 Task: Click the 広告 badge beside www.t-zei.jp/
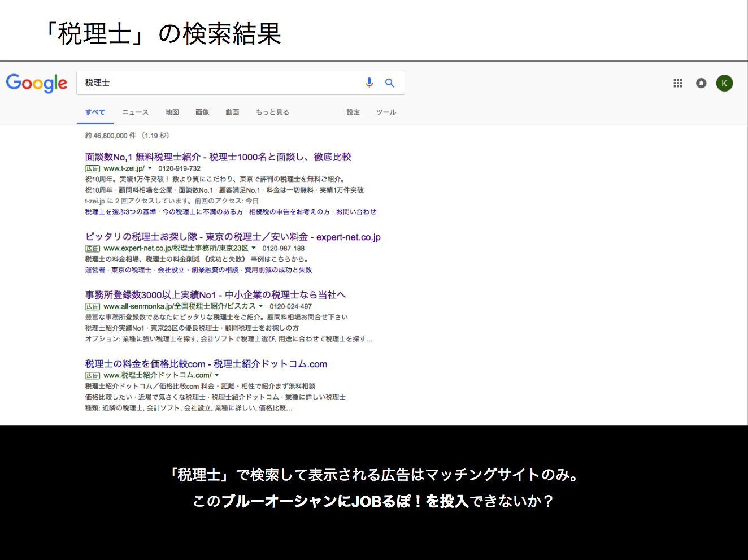[x=93, y=168]
